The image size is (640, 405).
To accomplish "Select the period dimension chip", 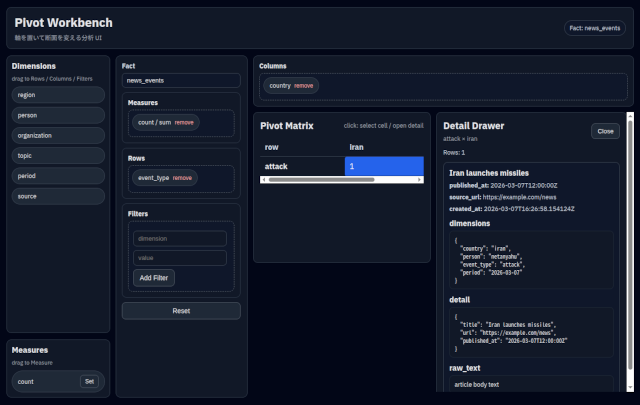I will (58, 176).
